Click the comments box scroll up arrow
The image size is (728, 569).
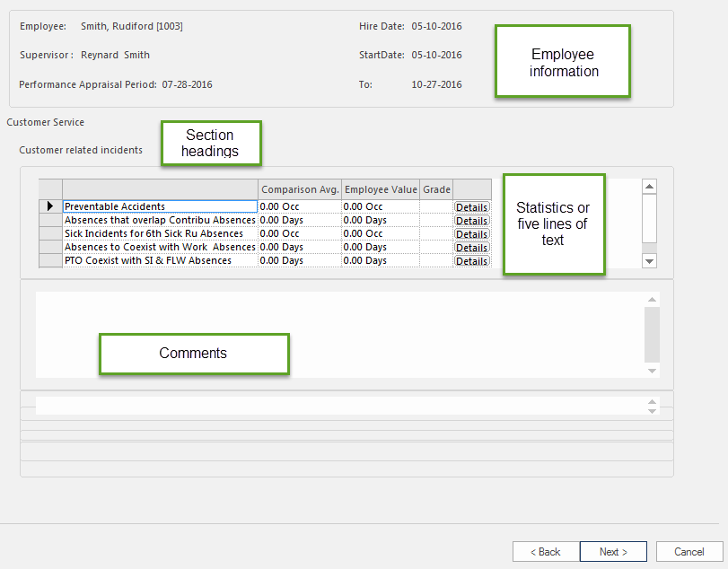pos(653,299)
